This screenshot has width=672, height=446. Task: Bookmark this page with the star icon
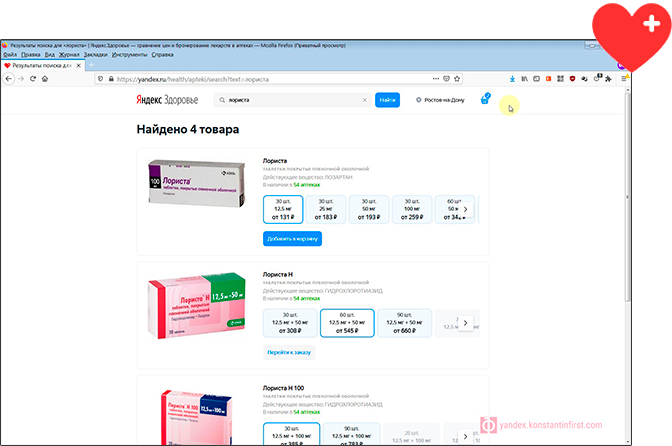[457, 79]
